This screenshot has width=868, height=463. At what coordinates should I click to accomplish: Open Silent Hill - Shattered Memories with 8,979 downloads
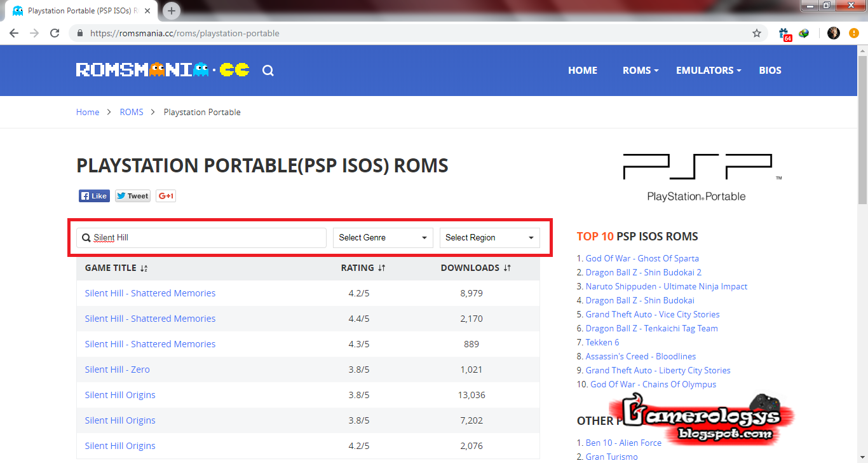150,293
